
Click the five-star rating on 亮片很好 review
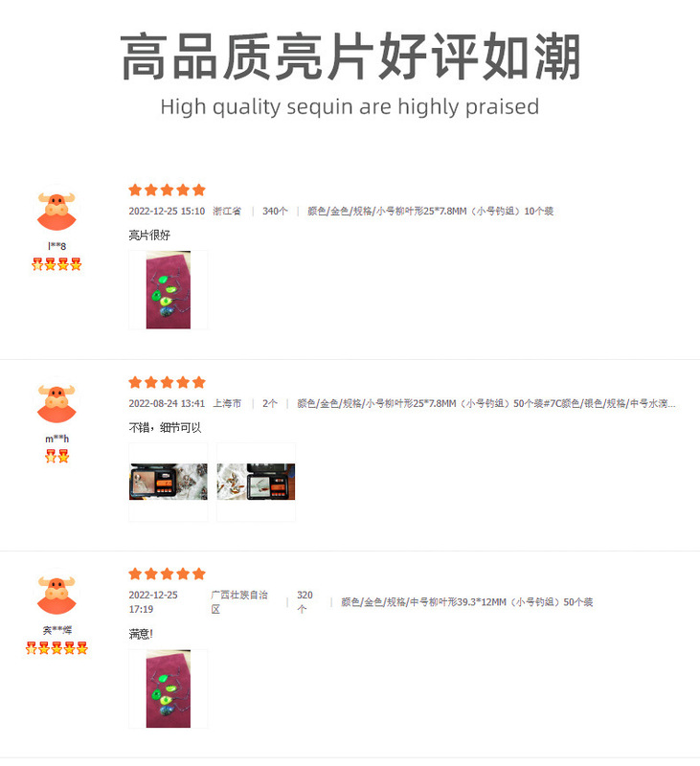tap(167, 190)
